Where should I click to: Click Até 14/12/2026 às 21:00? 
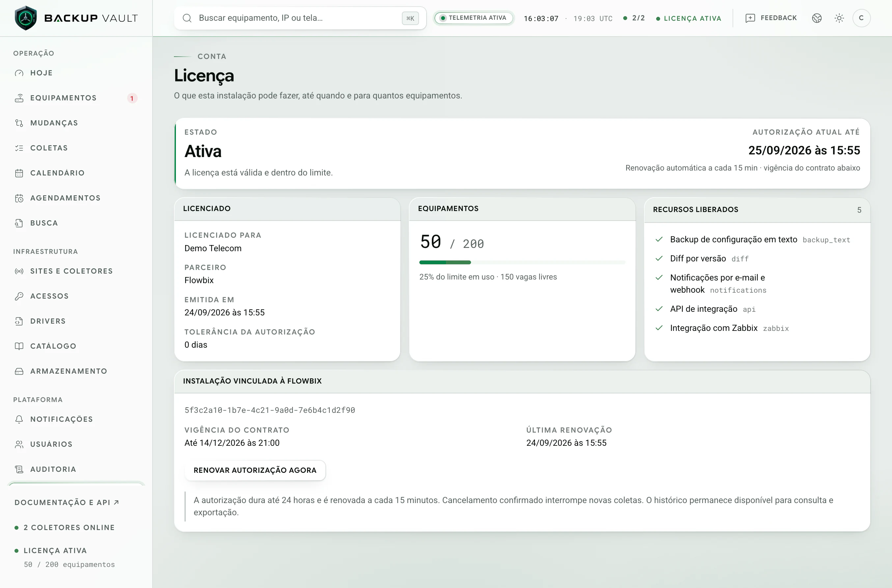pyautogui.click(x=232, y=443)
